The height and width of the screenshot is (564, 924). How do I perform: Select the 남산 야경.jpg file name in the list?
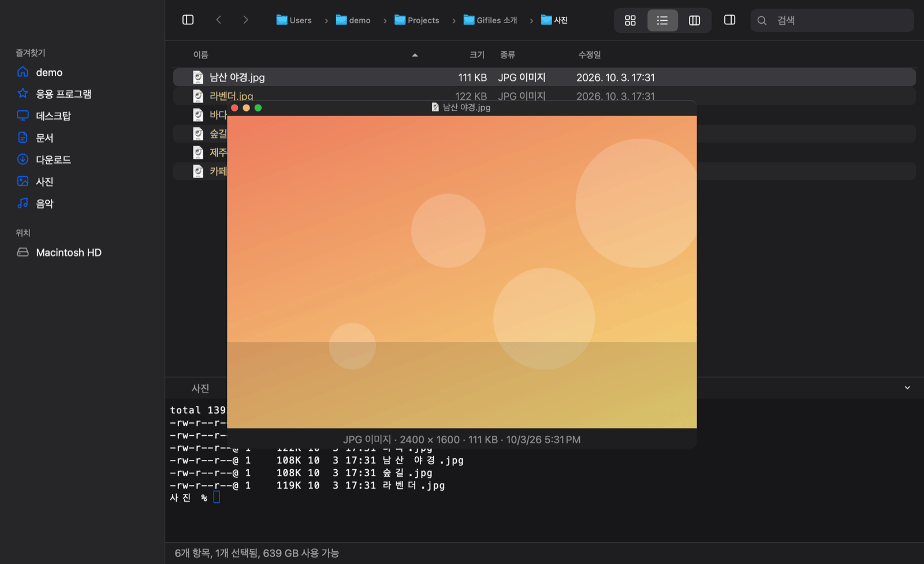point(237,77)
